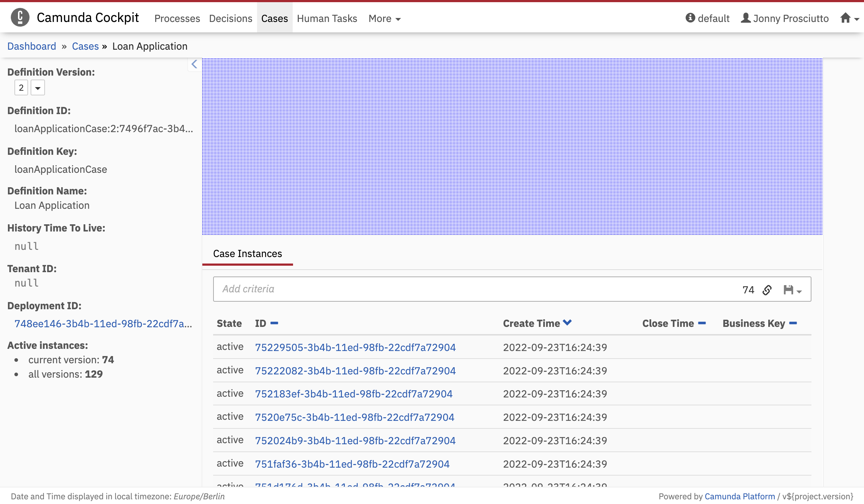Navigate to Dashboard breadcrumb
Viewport: 864px width, 504px height.
[32, 46]
